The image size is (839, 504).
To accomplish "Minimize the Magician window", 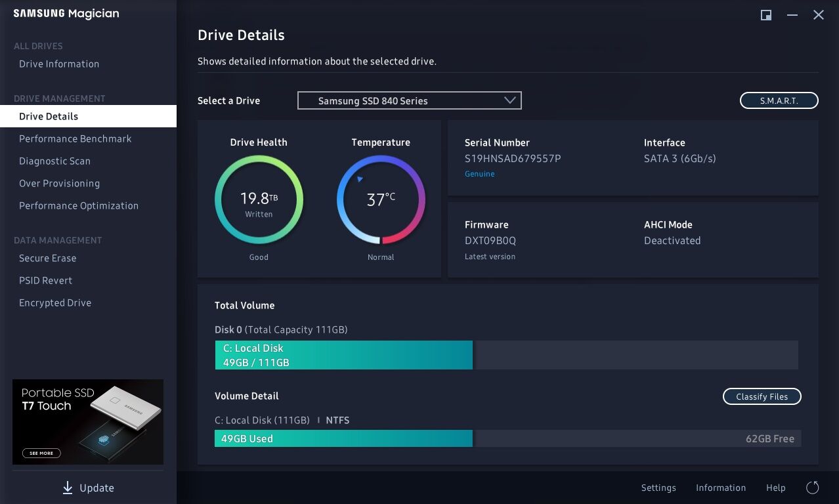I will coord(792,15).
